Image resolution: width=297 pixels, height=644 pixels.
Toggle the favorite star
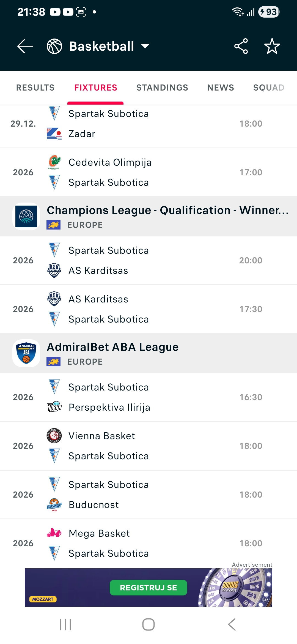click(272, 46)
